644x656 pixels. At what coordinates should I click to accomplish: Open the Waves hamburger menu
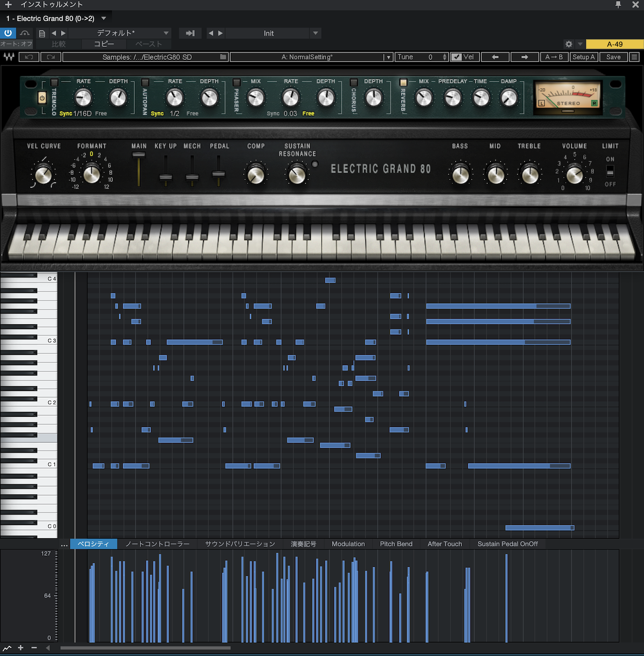coord(634,57)
